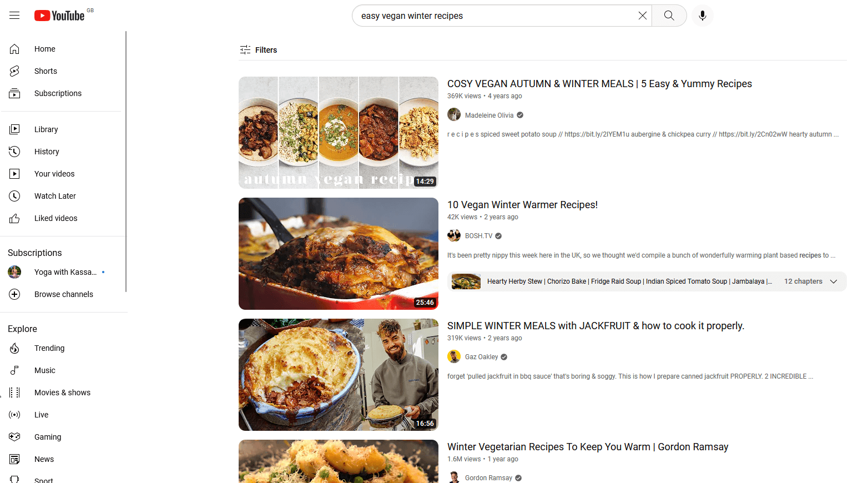Open Shorts from the sidebar
This screenshot has height=483, width=868.
click(62, 71)
